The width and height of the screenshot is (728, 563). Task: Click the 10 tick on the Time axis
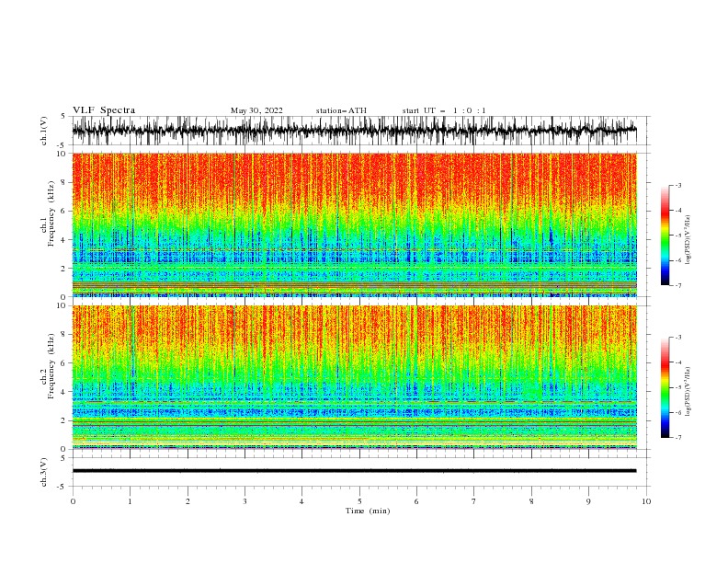coord(646,501)
